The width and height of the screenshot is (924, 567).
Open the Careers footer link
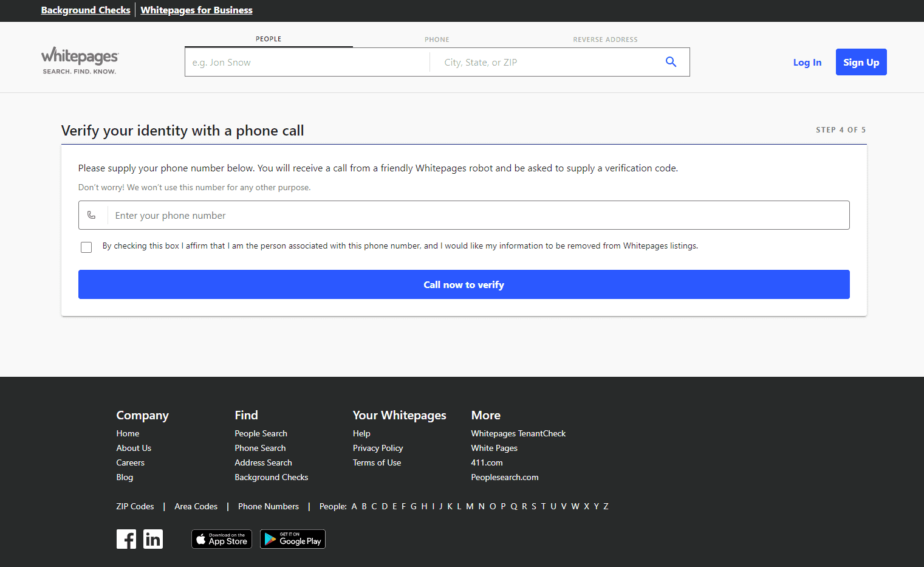click(130, 462)
